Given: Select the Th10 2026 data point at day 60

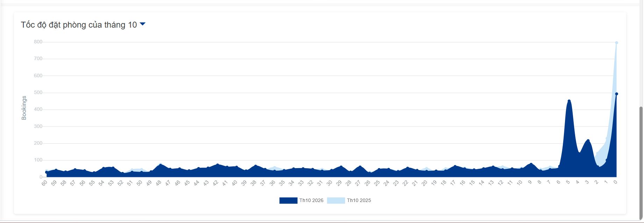Looking at the screenshot, I should 46,172.
